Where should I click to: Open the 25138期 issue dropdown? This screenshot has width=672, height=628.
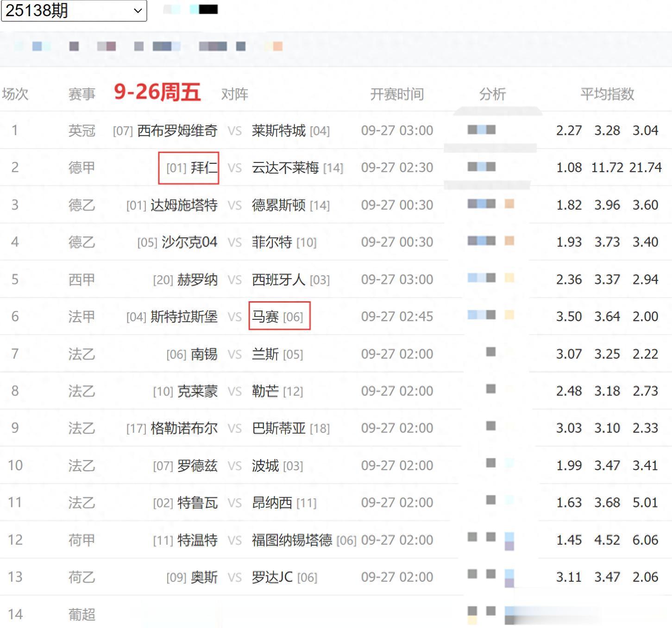pyautogui.click(x=74, y=11)
